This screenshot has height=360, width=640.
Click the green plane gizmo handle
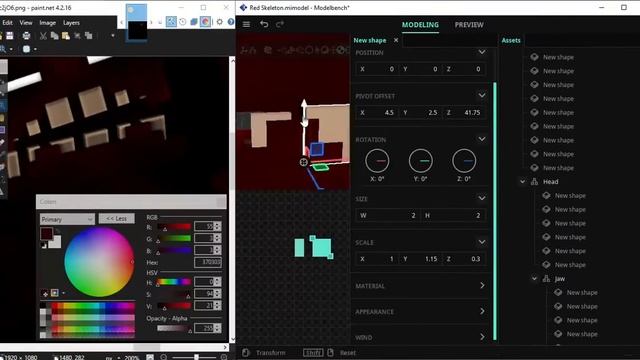tap(320, 167)
